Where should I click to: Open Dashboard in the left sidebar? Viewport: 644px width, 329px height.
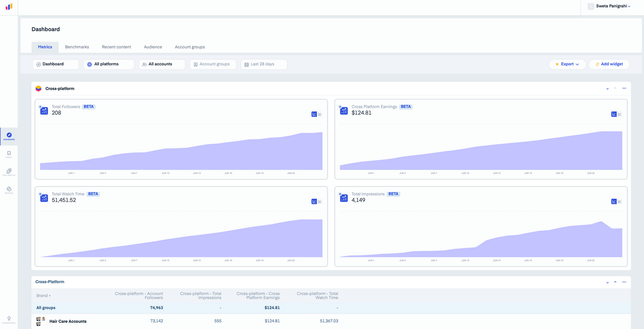(x=9, y=136)
